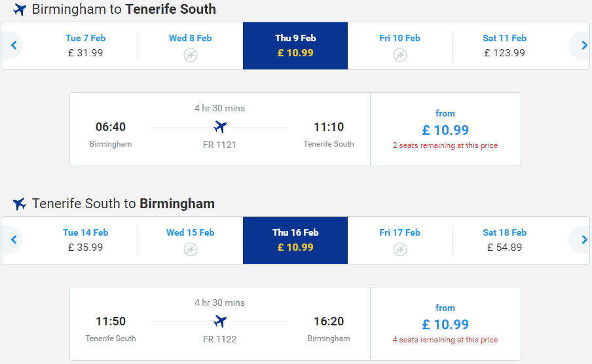
Task: Click no-flight icon under Fri 10 Feb
Action: 400,55
